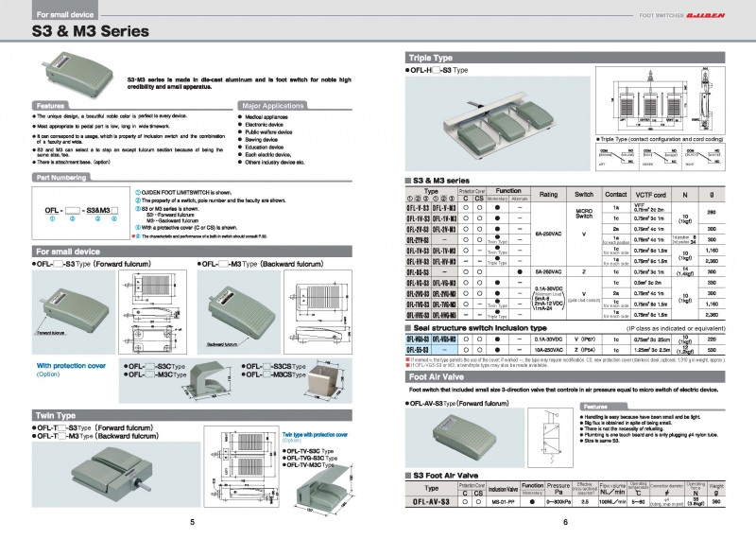
Task: Click 'Medical appliances' in the applications list
Action: point(266,117)
